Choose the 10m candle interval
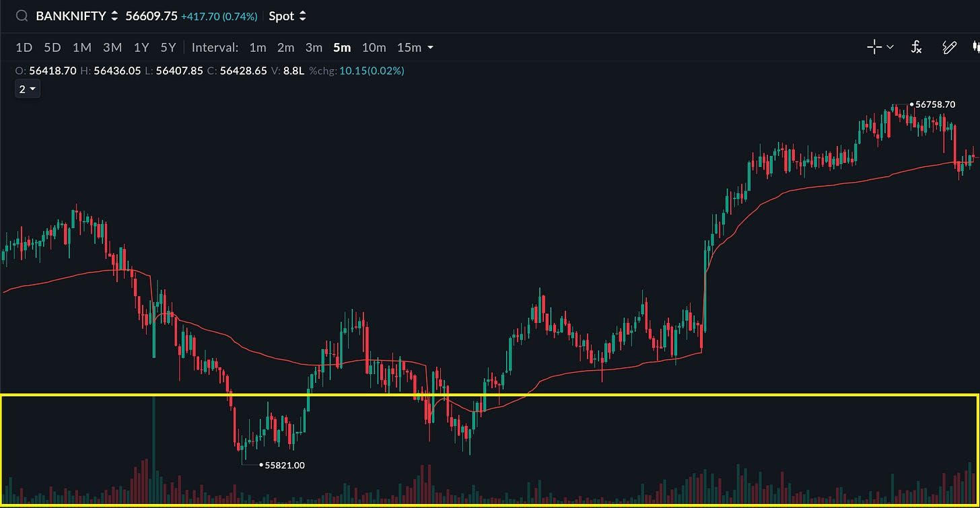This screenshot has width=980, height=508. (374, 48)
